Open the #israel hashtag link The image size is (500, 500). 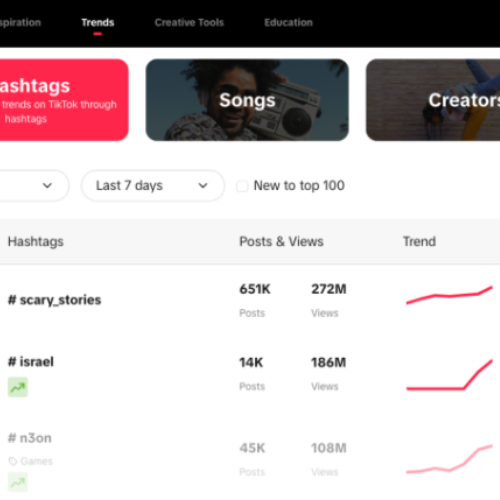pyautogui.click(x=31, y=362)
